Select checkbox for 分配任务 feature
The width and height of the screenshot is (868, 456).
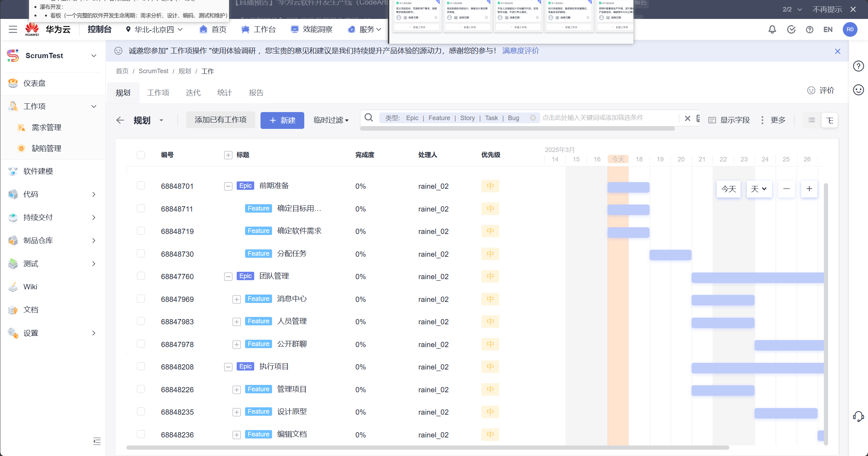point(141,254)
